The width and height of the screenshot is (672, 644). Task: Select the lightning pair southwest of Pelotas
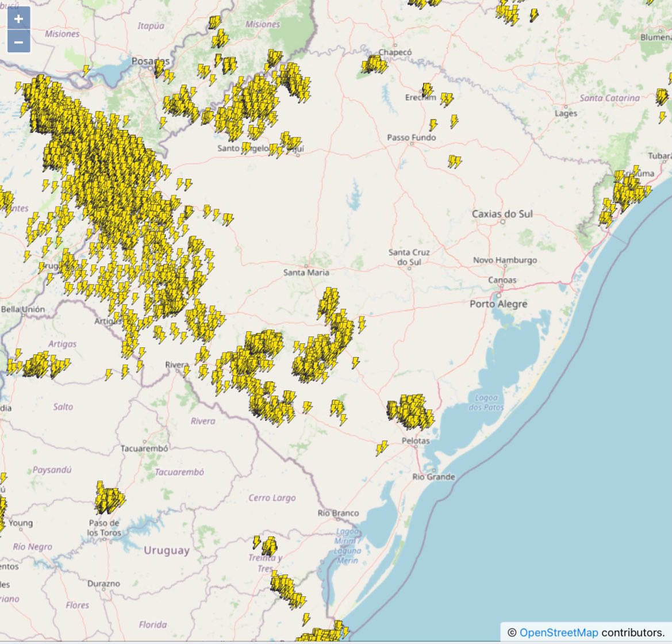[382, 447]
